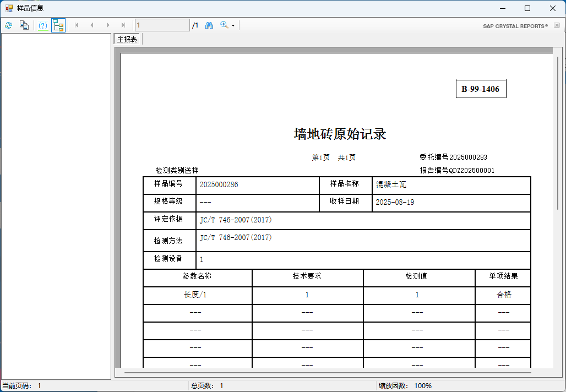
Task: Maximize the 样品信息 window
Action: pos(527,8)
